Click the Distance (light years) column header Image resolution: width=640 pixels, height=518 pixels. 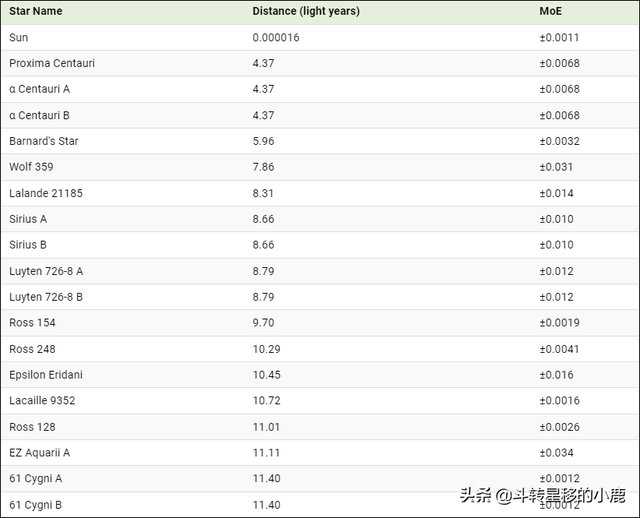(x=306, y=11)
